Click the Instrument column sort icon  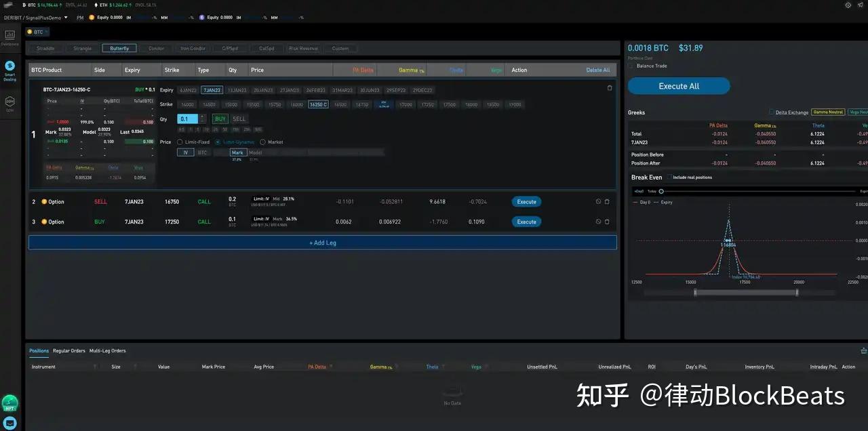click(x=95, y=367)
